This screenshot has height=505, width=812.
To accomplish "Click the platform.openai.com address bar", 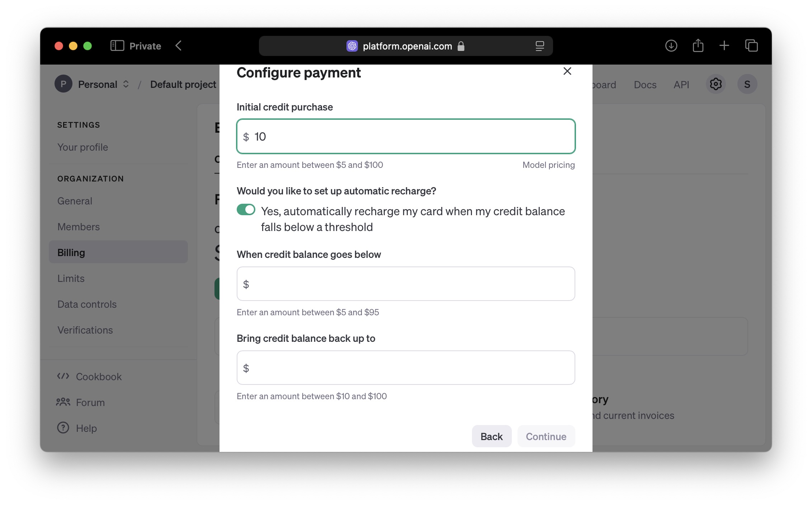I will pos(406,46).
